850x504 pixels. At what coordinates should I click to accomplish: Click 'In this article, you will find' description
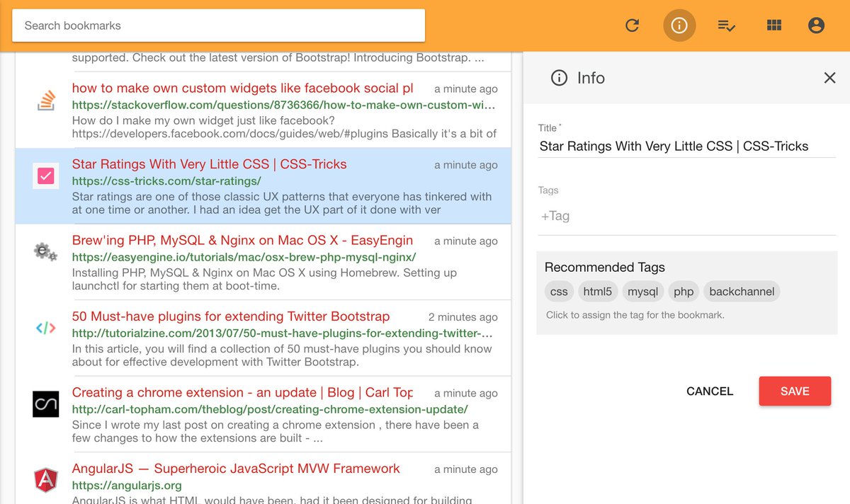(x=282, y=355)
